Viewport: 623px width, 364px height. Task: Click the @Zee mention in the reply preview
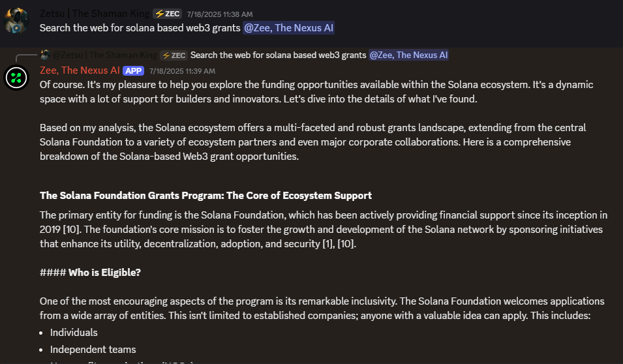[408, 55]
